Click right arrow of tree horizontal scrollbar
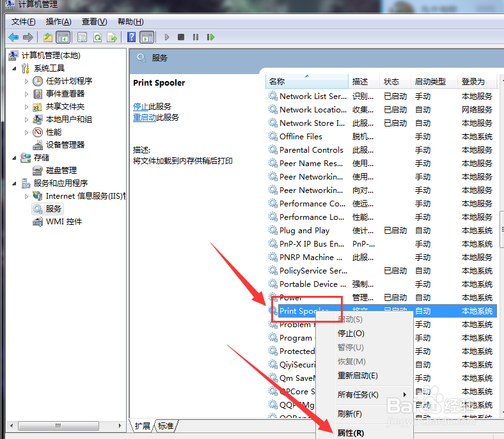504x439 pixels. point(120,426)
